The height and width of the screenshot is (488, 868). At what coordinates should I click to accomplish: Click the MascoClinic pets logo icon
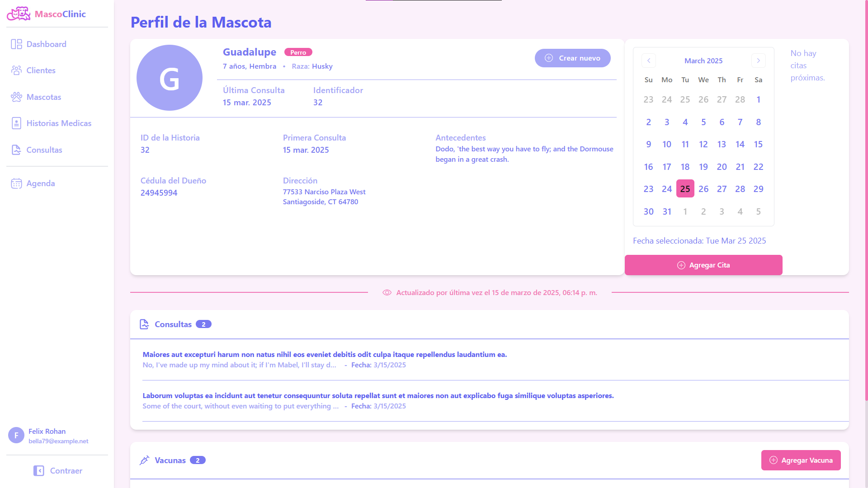click(19, 14)
